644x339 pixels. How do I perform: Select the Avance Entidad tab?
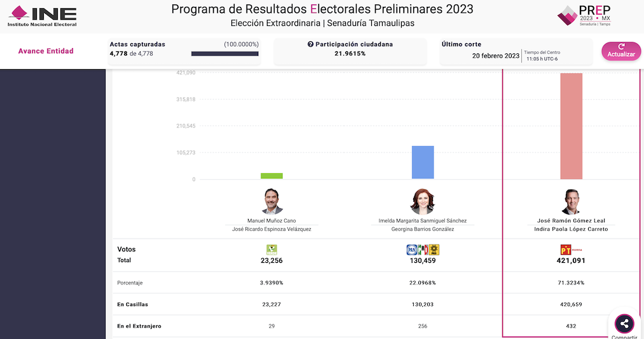click(x=46, y=51)
